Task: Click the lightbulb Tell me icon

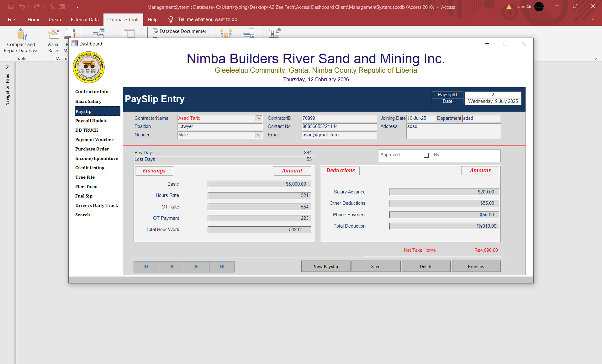Action: (171, 19)
